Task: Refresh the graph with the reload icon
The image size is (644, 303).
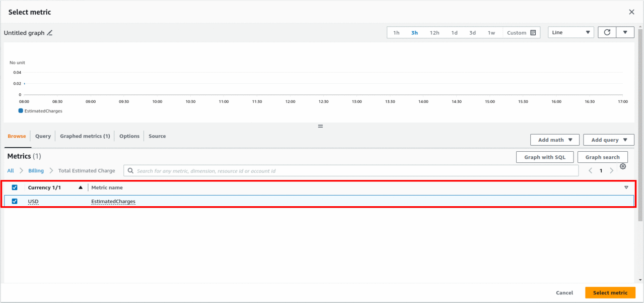Action: point(607,32)
